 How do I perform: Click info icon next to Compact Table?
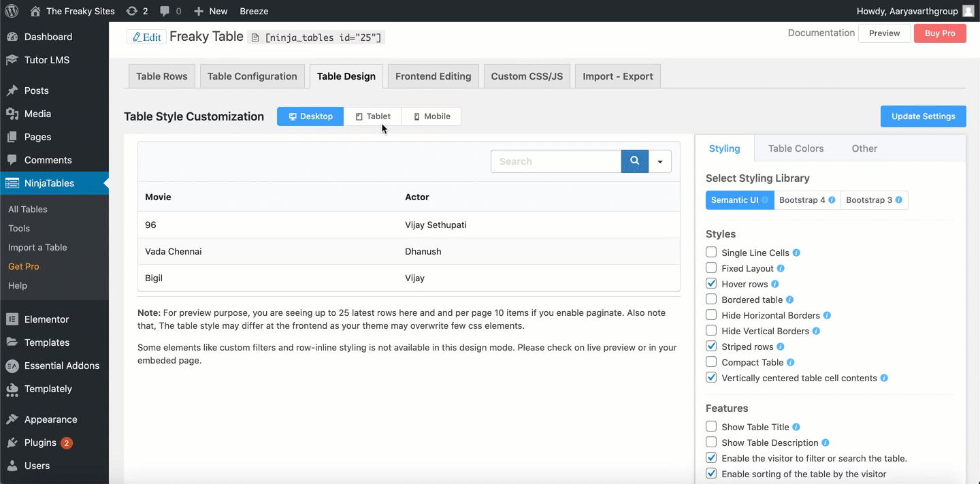(791, 362)
